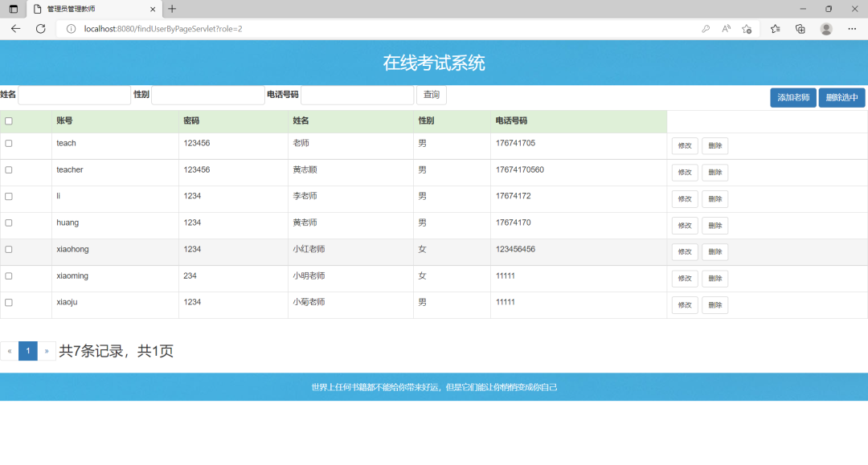This screenshot has height=465, width=868.
Task: Tick the select-all checkbox in table header
Action: point(9,121)
